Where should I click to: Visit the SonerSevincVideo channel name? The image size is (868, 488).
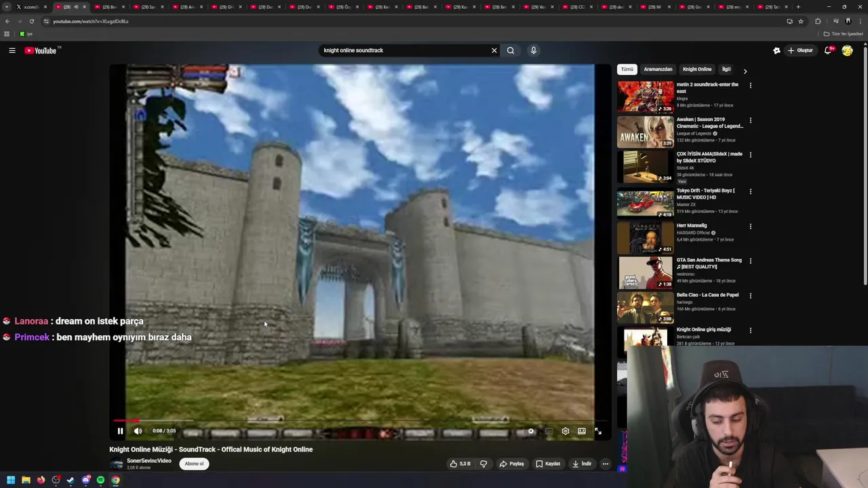pos(149,461)
